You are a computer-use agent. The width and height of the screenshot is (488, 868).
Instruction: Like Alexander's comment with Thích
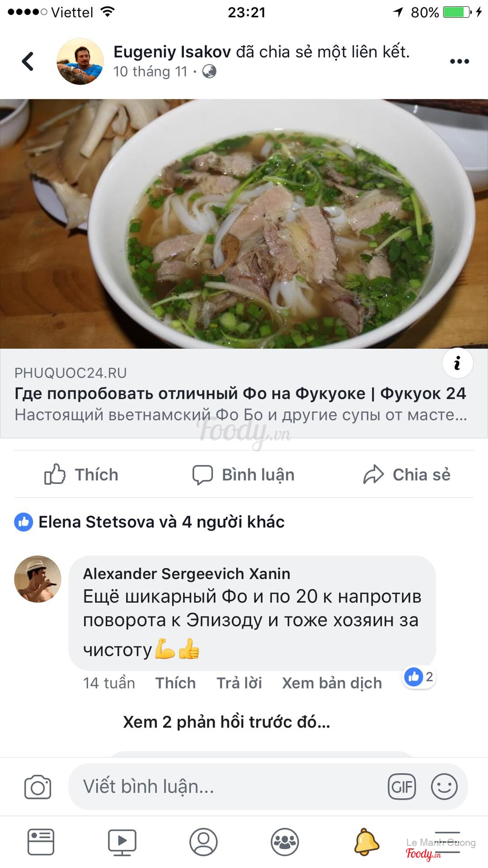175,683
